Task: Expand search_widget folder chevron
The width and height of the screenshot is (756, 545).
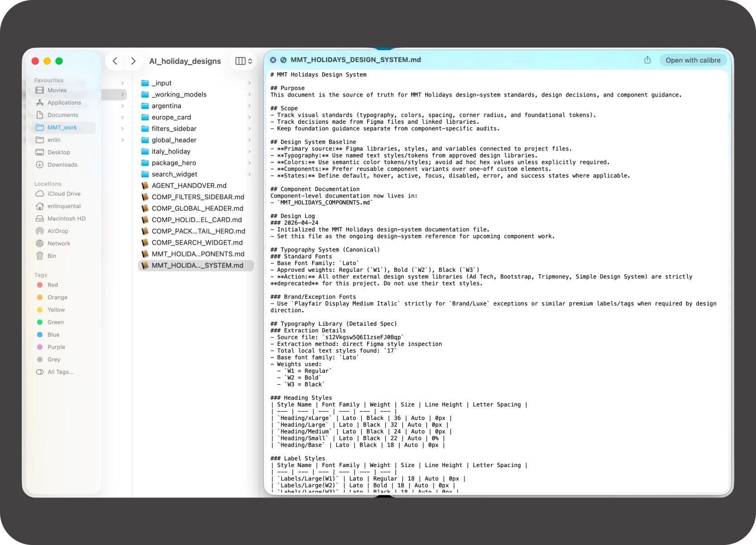Action: pyautogui.click(x=249, y=174)
